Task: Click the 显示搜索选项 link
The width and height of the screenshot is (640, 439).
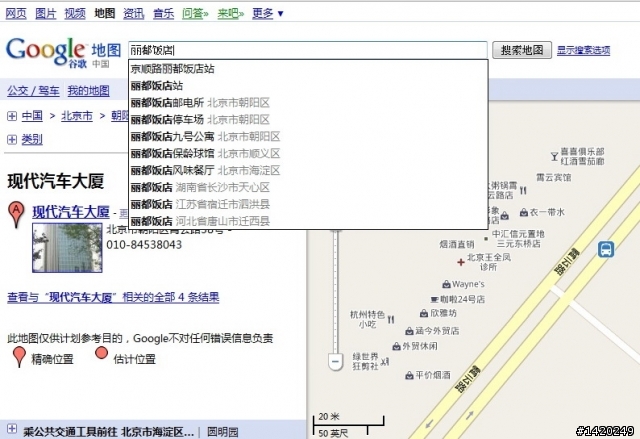Action: point(584,50)
